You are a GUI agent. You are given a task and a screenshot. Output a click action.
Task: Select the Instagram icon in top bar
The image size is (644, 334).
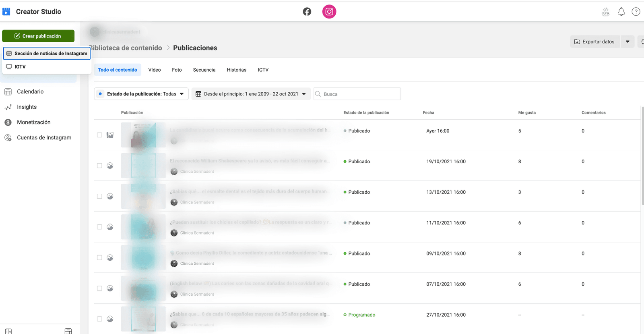tap(329, 12)
